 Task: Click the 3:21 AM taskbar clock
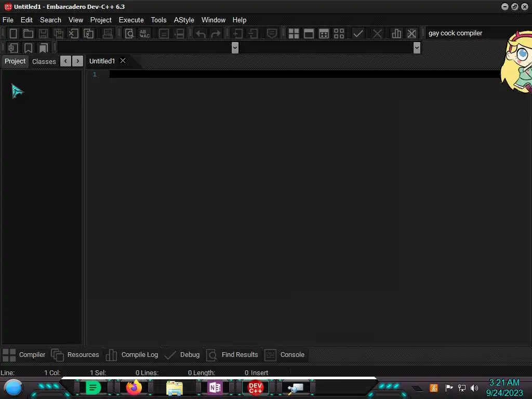504,383
